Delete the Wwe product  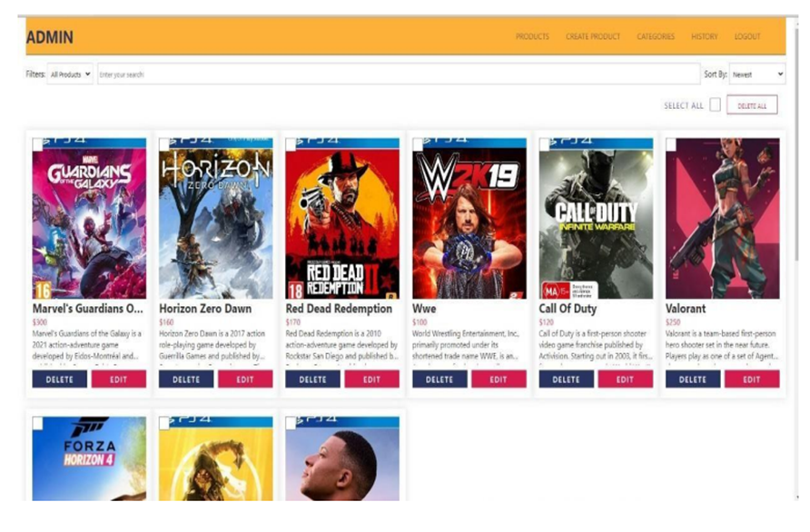(440, 379)
